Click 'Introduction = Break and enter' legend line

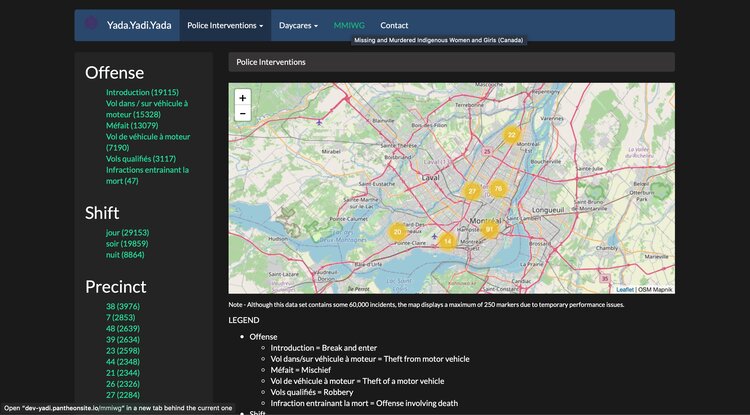[324, 348]
